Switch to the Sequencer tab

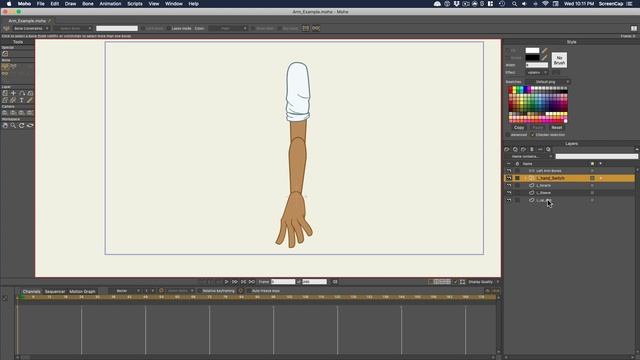pos(55,291)
